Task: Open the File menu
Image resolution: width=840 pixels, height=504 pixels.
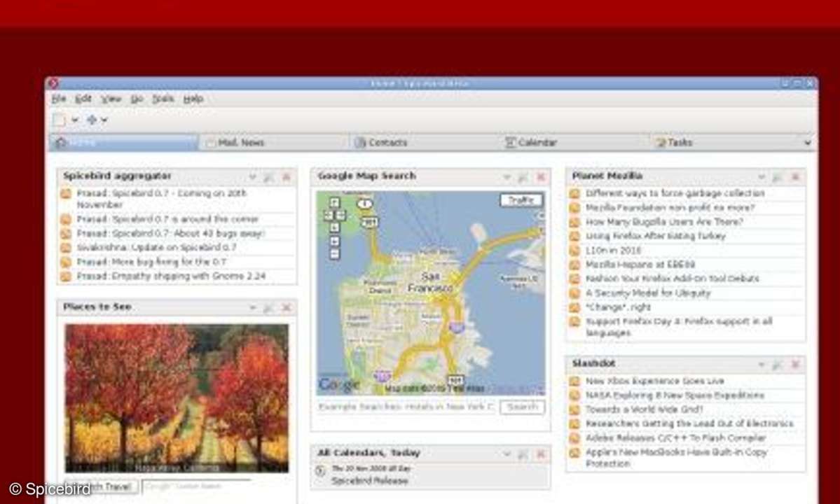Action: tap(59, 99)
